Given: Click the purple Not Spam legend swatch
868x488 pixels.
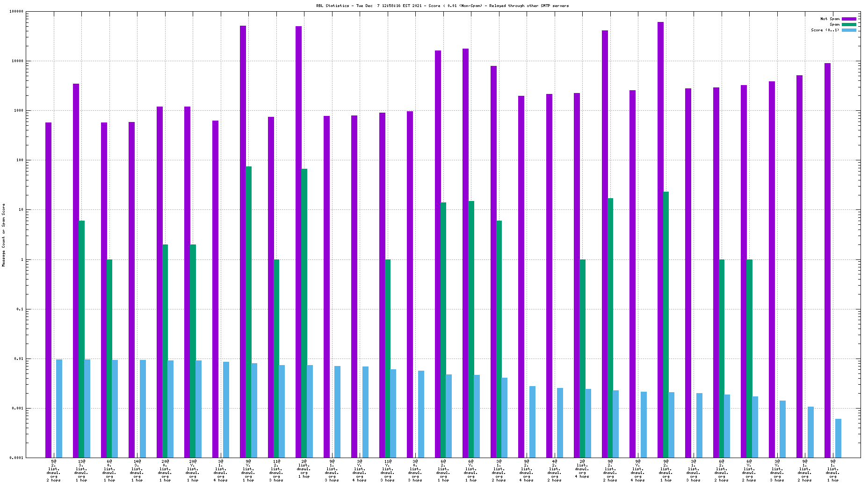Looking at the screenshot, I should pos(849,19).
